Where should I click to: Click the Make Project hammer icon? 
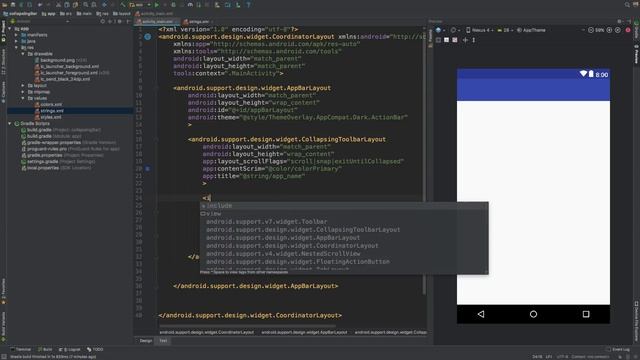pos(122,5)
